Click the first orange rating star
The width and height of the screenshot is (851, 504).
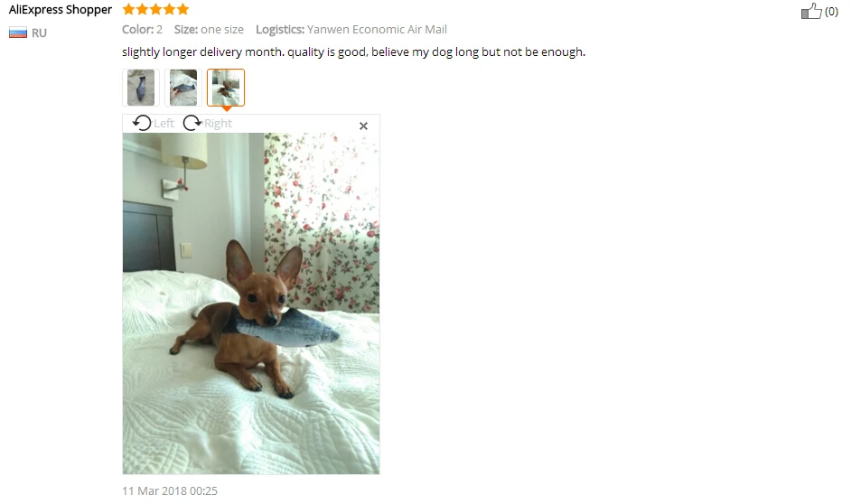click(128, 9)
